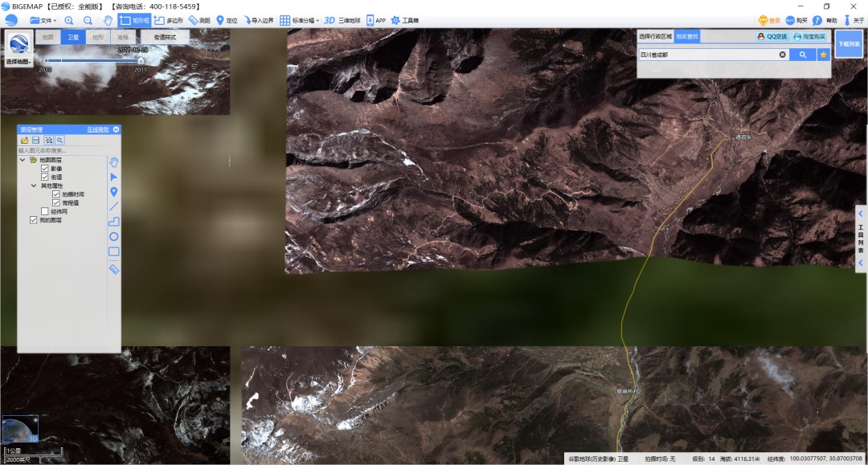Image resolution: width=868 pixels, height=465 pixels.
Task: Select the pan hand tool in top toolbar
Action: tap(107, 20)
